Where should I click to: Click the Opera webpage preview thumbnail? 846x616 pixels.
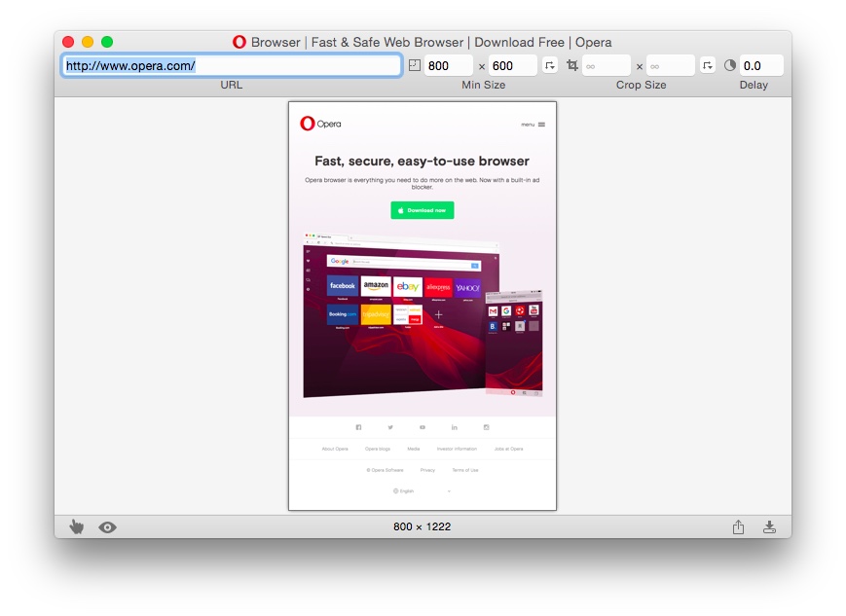(423, 306)
